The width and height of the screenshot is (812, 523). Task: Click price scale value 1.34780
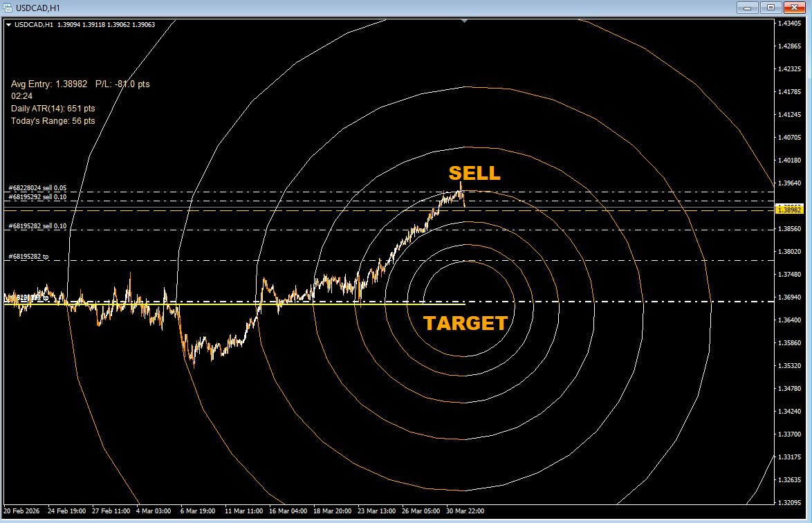[x=790, y=388]
